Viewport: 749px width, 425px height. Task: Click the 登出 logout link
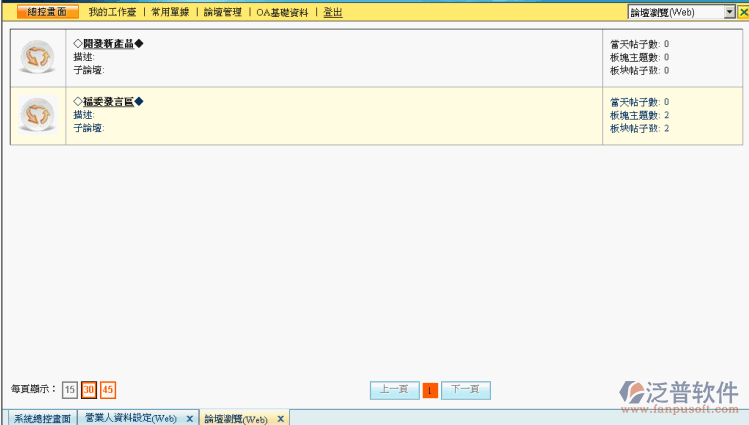[x=333, y=13]
